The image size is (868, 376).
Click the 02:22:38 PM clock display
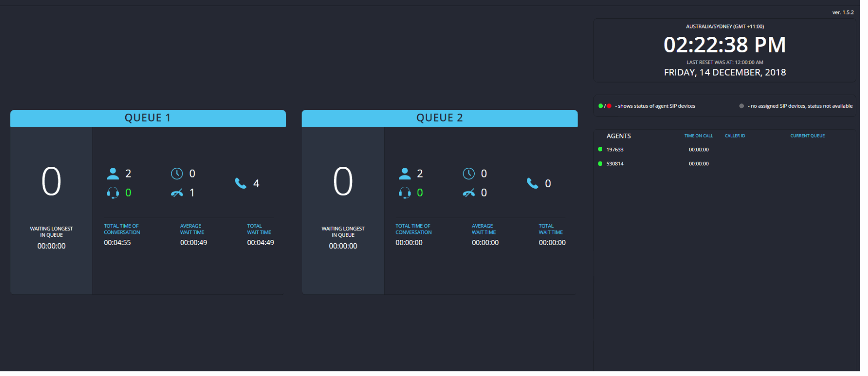click(x=725, y=45)
